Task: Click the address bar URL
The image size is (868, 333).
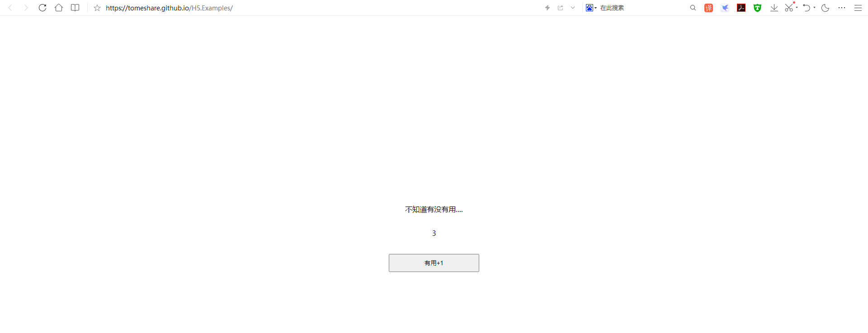Action: [x=169, y=8]
